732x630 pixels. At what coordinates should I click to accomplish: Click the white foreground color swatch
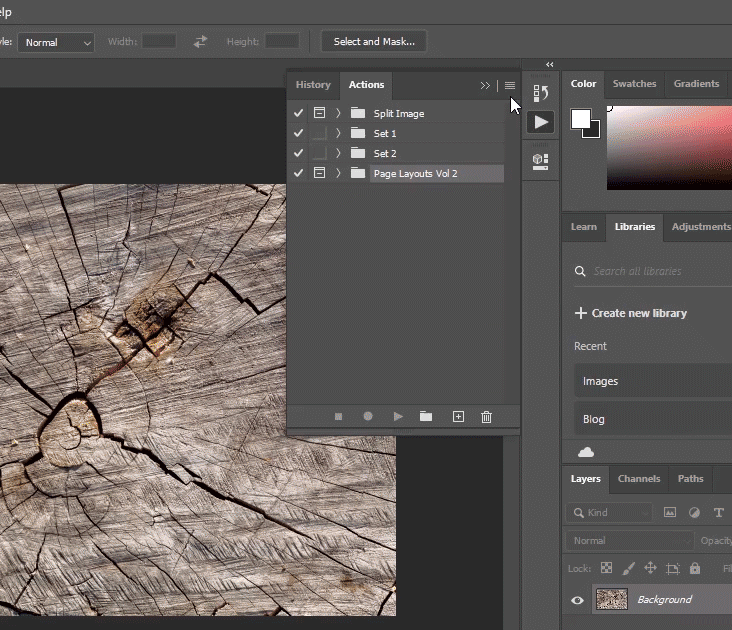click(580, 119)
